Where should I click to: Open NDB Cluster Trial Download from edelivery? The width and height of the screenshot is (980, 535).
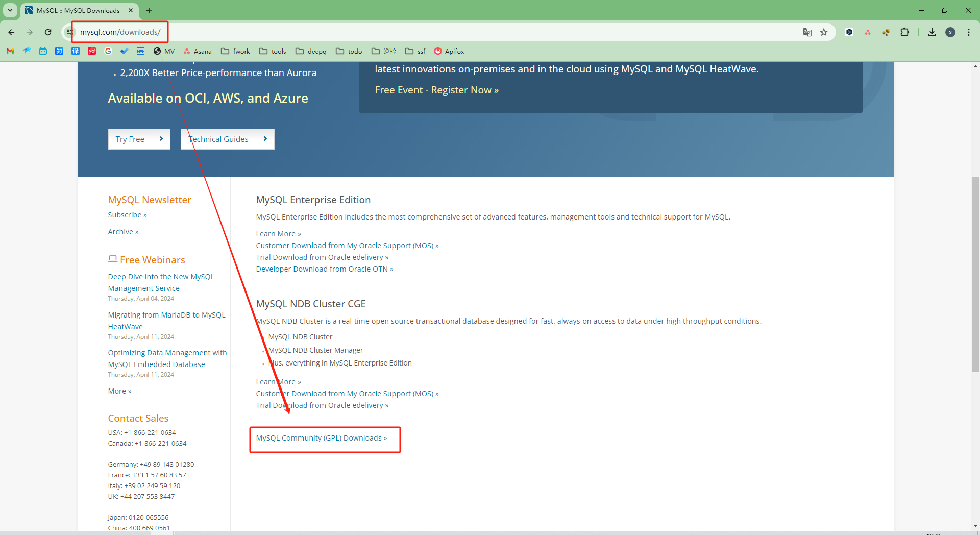click(323, 405)
